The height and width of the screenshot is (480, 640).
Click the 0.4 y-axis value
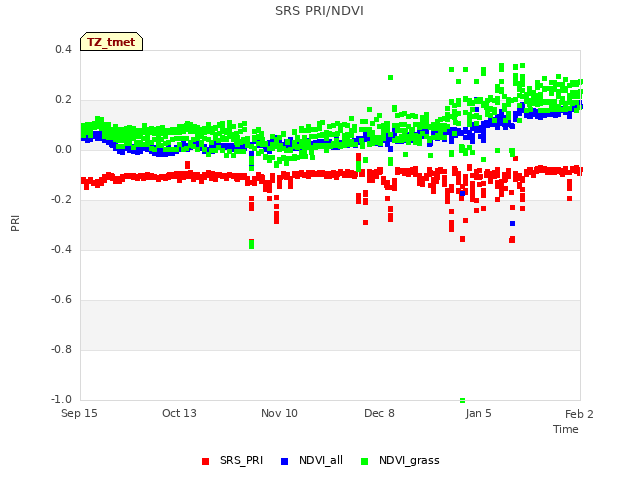pyautogui.click(x=63, y=49)
